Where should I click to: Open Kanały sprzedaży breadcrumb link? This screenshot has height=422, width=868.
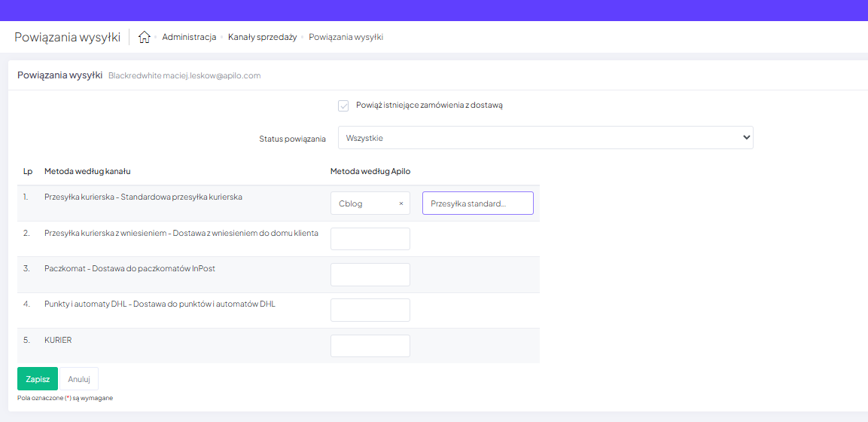pyautogui.click(x=262, y=37)
